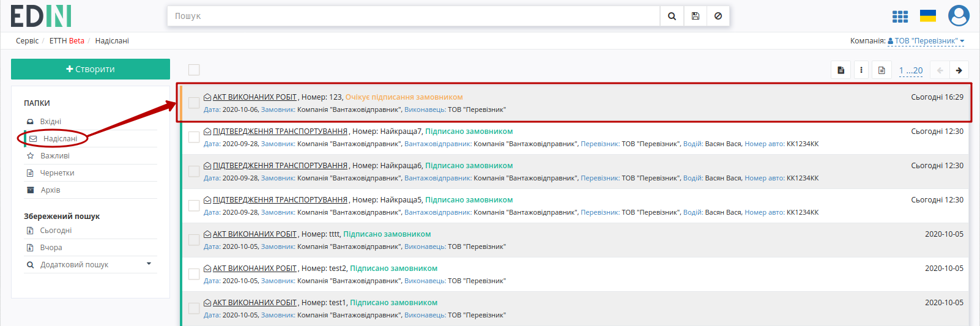
Task: Open the user profile avatar icon
Action: (x=959, y=16)
